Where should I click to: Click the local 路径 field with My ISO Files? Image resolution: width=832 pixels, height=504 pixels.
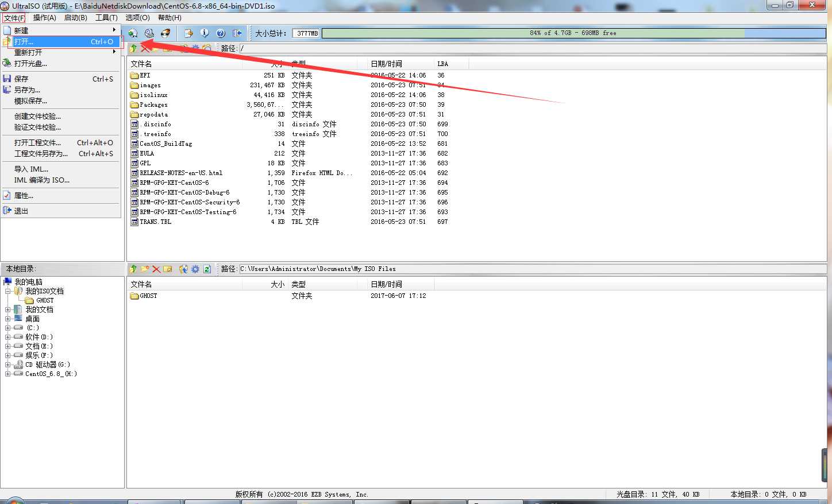533,269
